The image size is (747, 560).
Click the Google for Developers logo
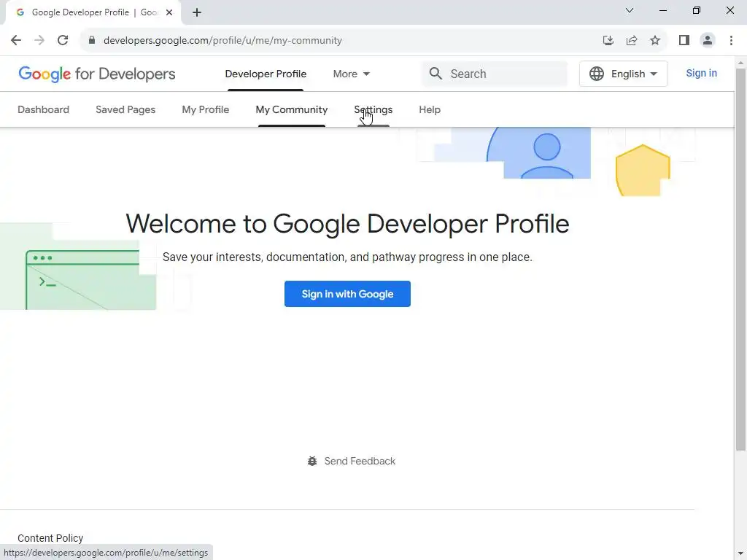click(x=97, y=74)
